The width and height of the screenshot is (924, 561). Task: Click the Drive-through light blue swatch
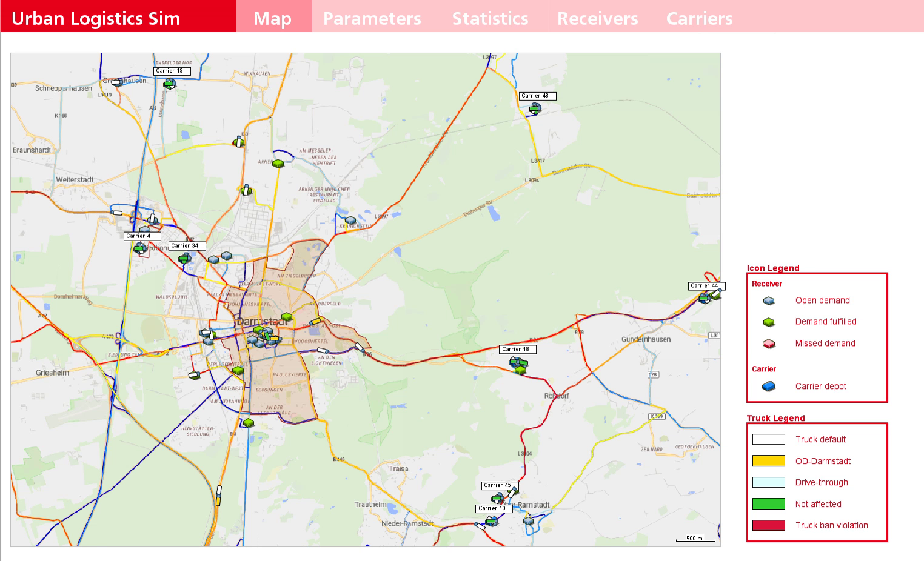click(x=769, y=482)
